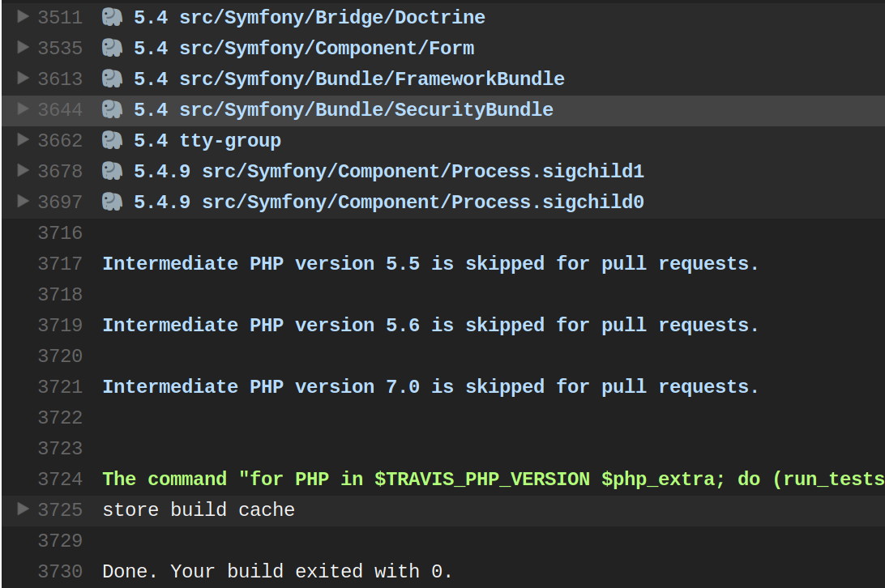Click elephant icon beside Component/Form fold
This screenshot has height=588, width=885.
[112, 48]
